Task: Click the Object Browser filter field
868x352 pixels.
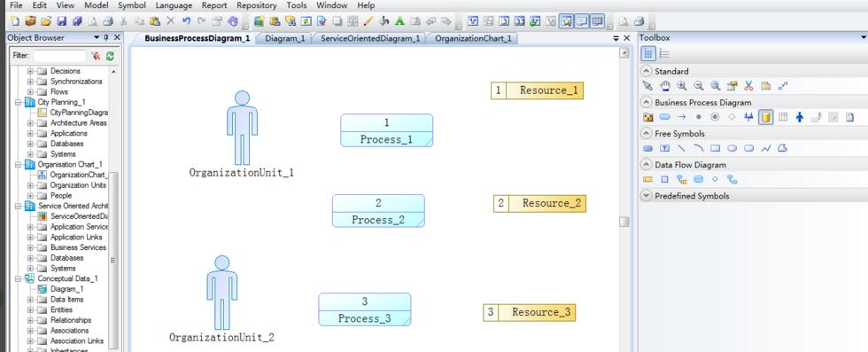Action: [59, 56]
